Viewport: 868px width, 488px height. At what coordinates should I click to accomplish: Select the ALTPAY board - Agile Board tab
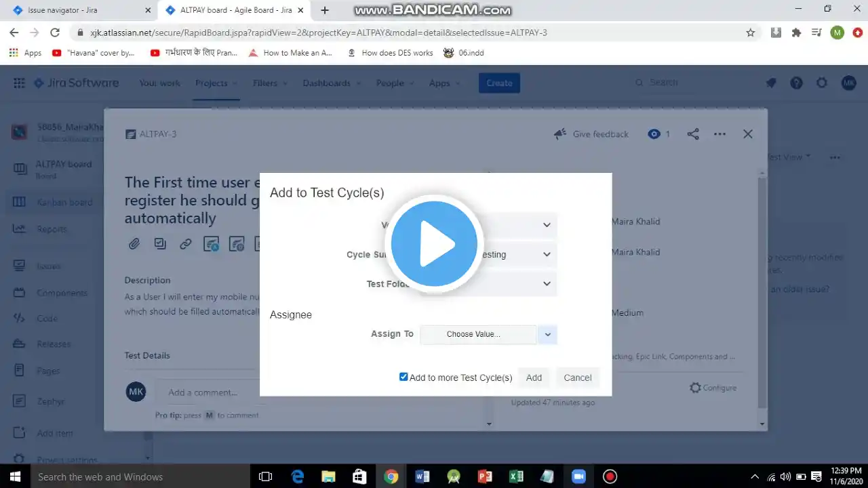point(235,10)
